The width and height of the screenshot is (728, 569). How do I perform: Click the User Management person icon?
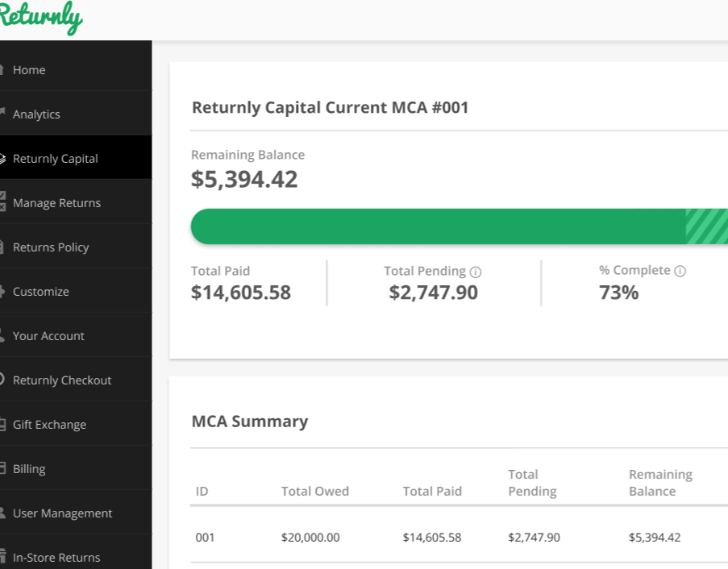coord(2,513)
